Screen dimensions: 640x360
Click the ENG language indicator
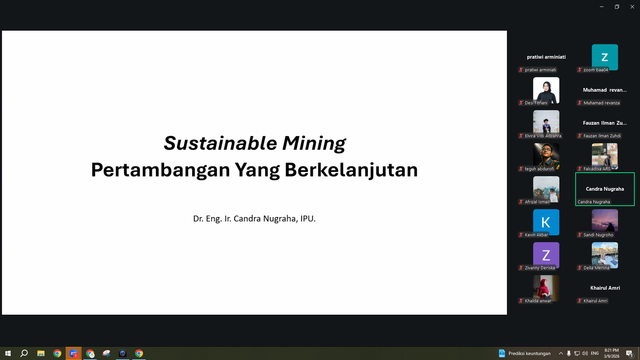pyautogui.click(x=595, y=353)
